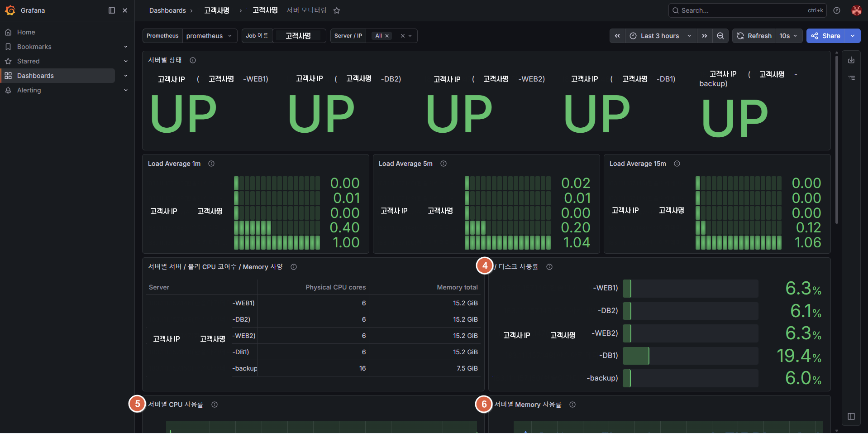This screenshot has height=434, width=868.
Task: Star this dashboard as favorite
Action: tap(337, 10)
